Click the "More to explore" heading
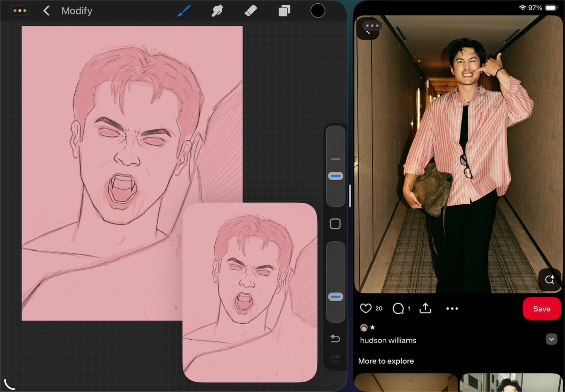This screenshot has height=392, width=565. tap(386, 361)
